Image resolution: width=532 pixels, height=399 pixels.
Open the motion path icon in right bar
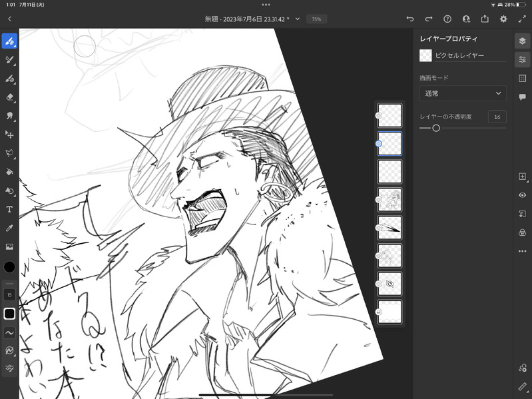click(523, 368)
